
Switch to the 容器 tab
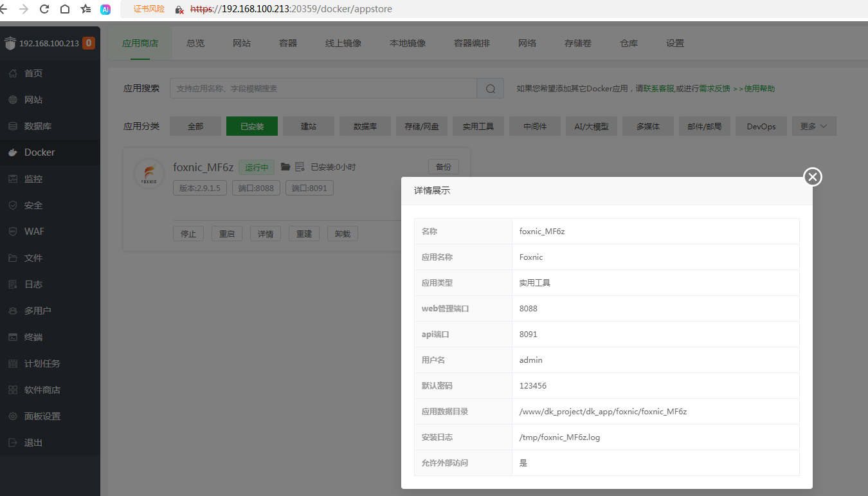coord(288,43)
